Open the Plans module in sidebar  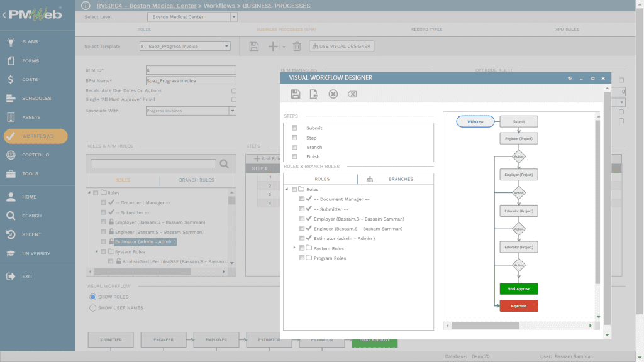coord(30,41)
